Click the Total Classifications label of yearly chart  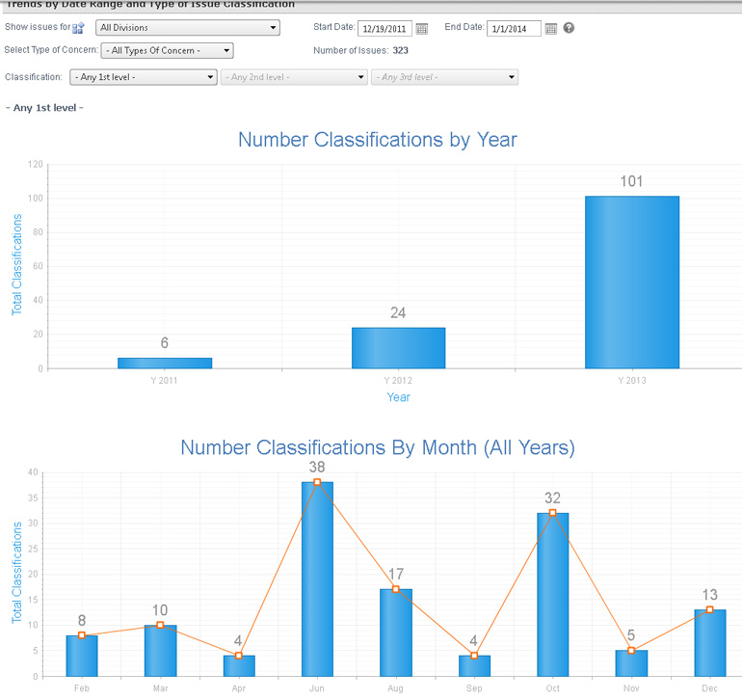(17, 264)
